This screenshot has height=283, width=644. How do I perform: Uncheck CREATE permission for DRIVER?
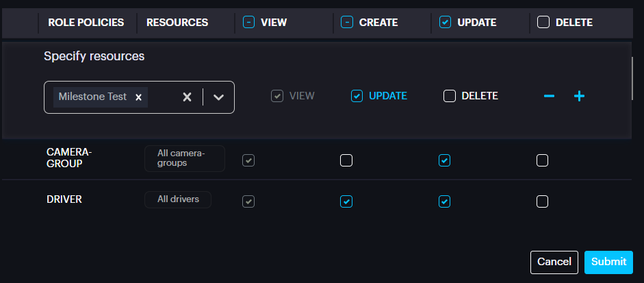pos(347,201)
